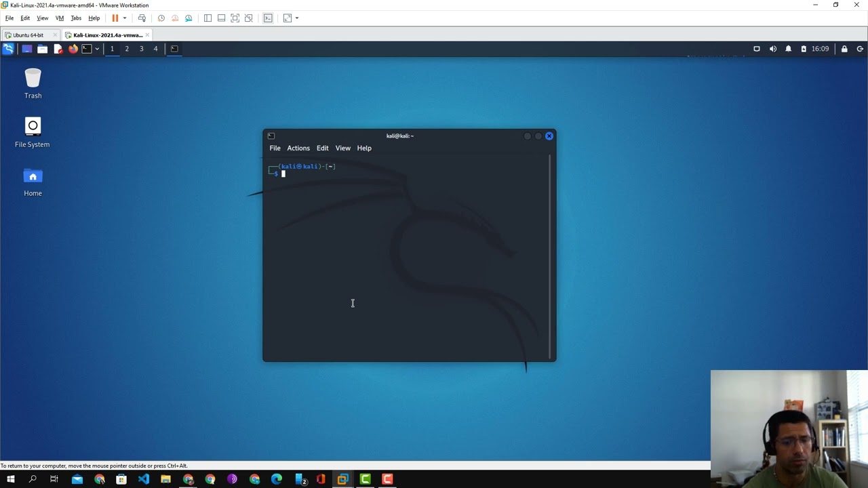This screenshot has width=868, height=488.
Task: Select the running terminal in Kali task list
Action: 174,49
